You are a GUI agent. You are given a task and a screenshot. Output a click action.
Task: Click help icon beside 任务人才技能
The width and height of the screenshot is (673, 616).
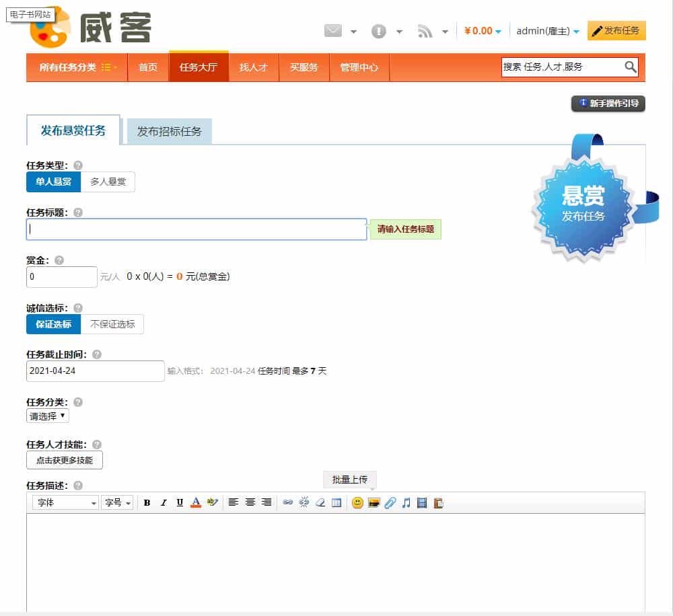[x=96, y=445]
